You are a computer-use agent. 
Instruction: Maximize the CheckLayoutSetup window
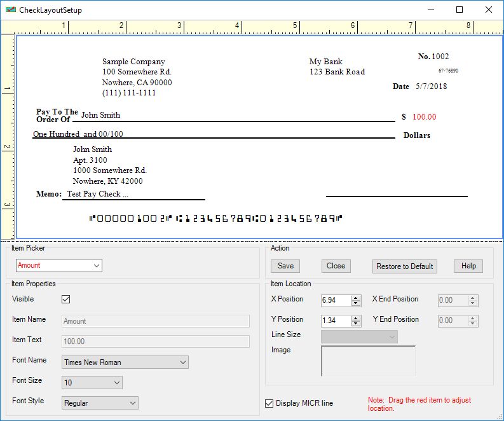coord(460,10)
